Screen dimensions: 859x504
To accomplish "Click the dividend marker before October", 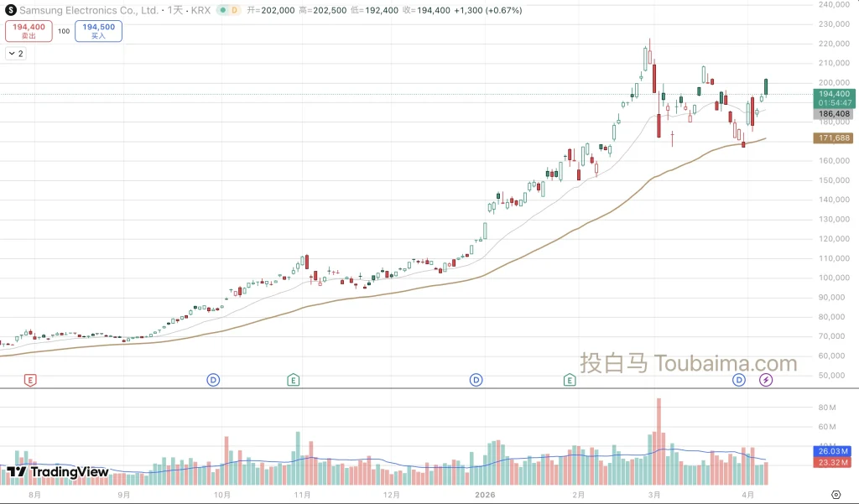I will pyautogui.click(x=213, y=380).
